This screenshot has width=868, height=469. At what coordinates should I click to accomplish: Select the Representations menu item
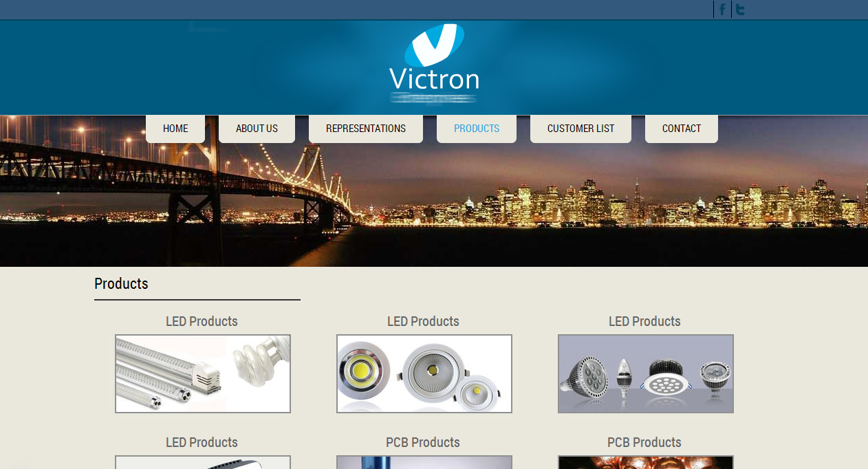click(x=366, y=129)
